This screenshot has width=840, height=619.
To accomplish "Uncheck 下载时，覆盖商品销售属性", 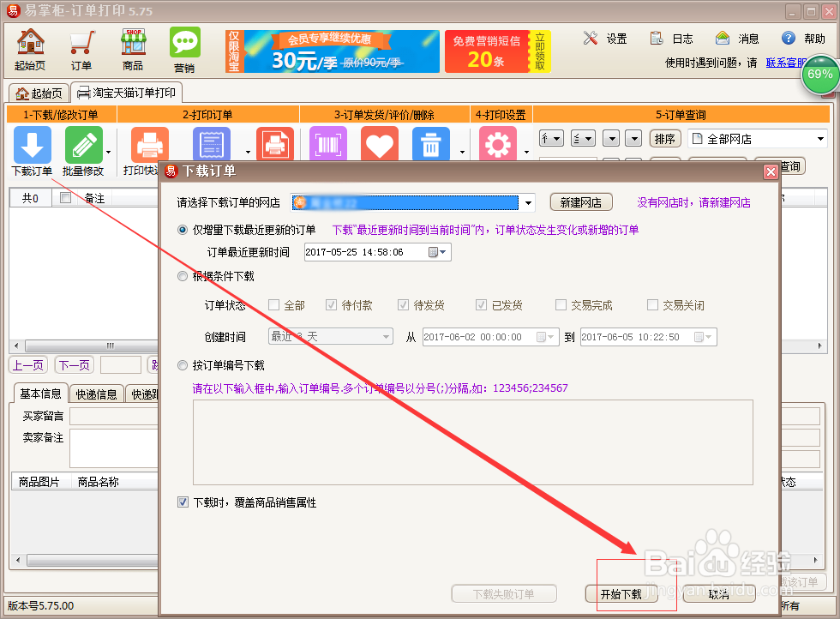I will 183,502.
